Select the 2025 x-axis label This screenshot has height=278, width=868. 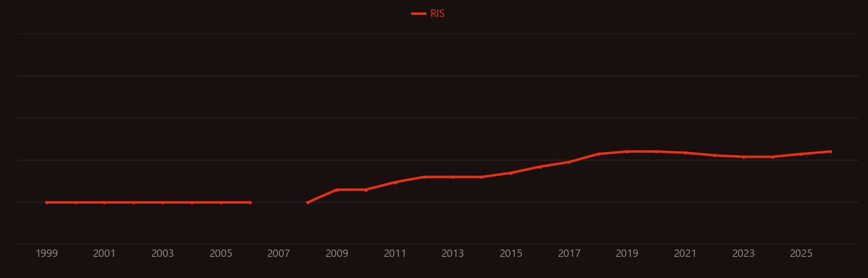(x=801, y=254)
